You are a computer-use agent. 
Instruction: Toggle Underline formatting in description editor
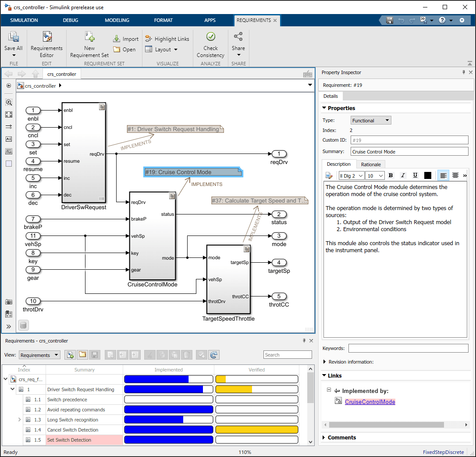tap(415, 175)
